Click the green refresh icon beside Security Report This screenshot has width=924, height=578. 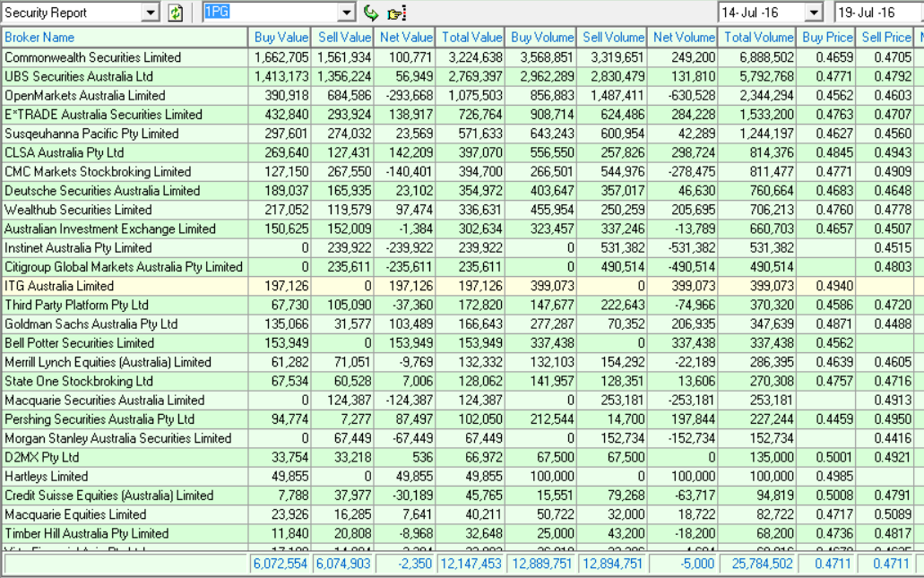point(175,13)
